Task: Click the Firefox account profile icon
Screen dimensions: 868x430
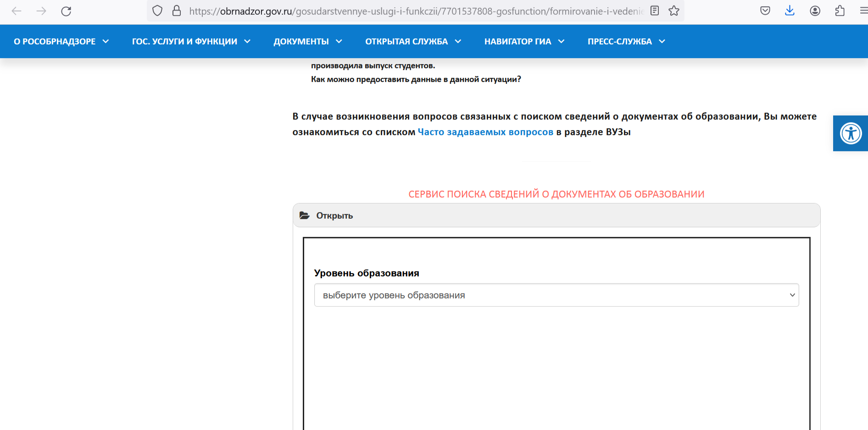Action: [x=815, y=11]
